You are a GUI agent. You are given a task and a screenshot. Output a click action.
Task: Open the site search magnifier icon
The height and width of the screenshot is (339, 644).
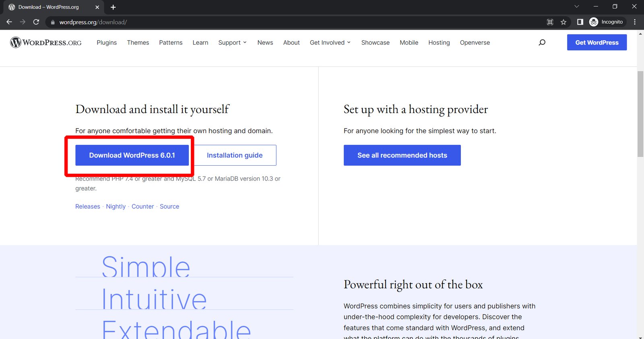coord(542,43)
